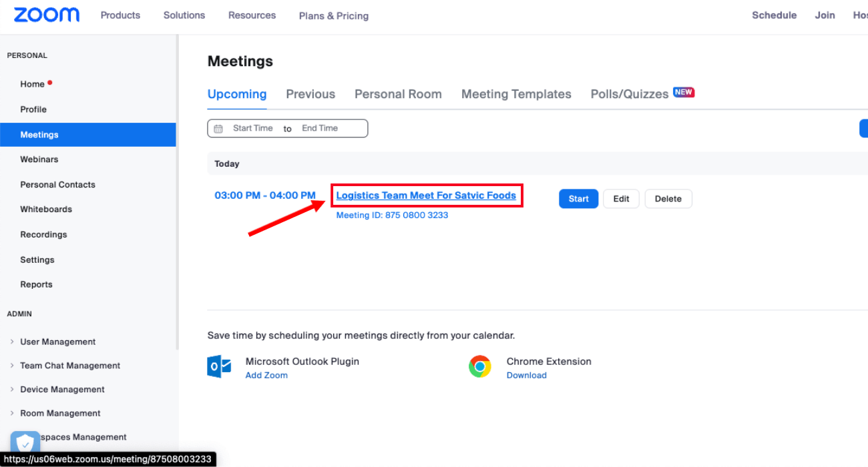The image size is (868, 467).
Task: Open Webinars in sidebar
Action: [39, 159]
